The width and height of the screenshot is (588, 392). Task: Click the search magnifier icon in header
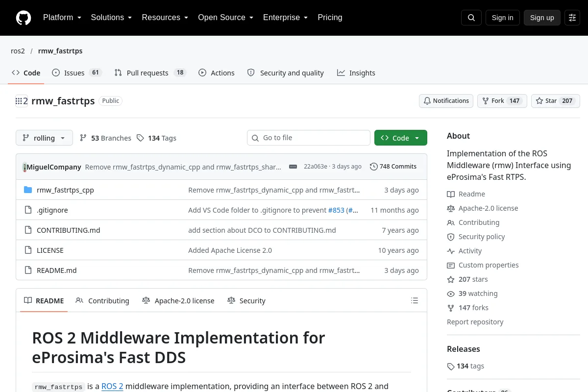click(x=471, y=18)
